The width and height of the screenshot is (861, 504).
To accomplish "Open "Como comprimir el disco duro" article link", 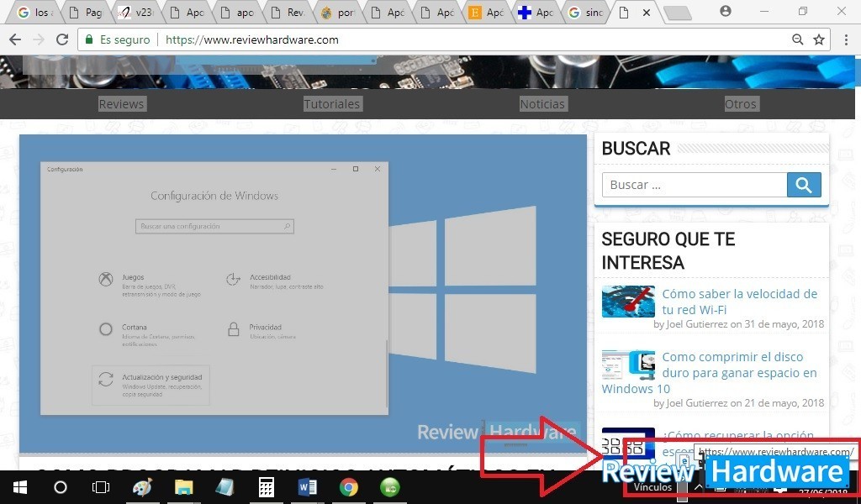I will pyautogui.click(x=709, y=373).
